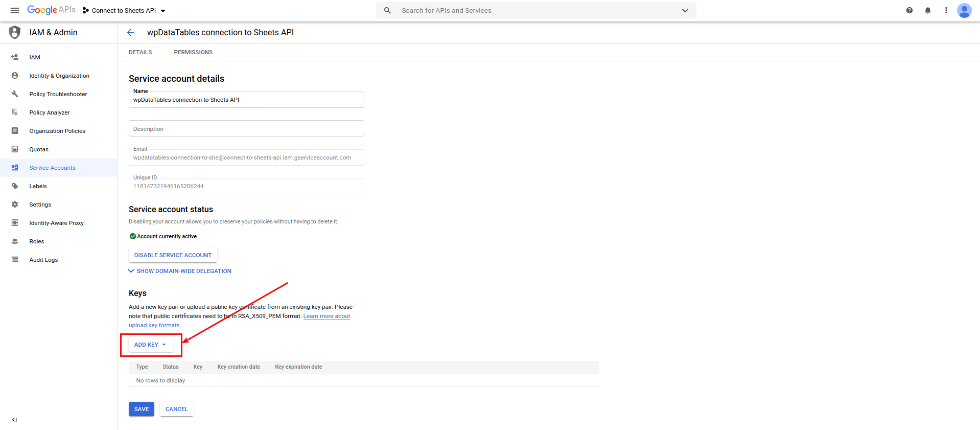980x430 pixels.
Task: Open the help question mark icon
Action: 909,10
